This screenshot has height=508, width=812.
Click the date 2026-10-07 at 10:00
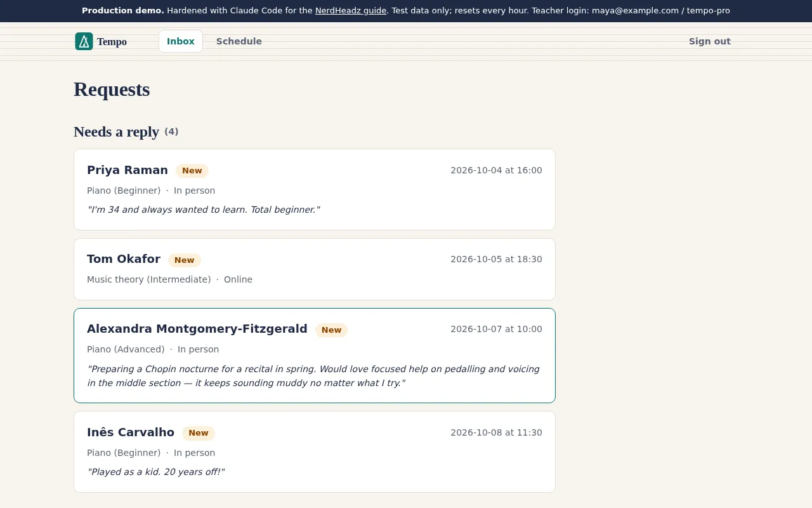[497, 329]
